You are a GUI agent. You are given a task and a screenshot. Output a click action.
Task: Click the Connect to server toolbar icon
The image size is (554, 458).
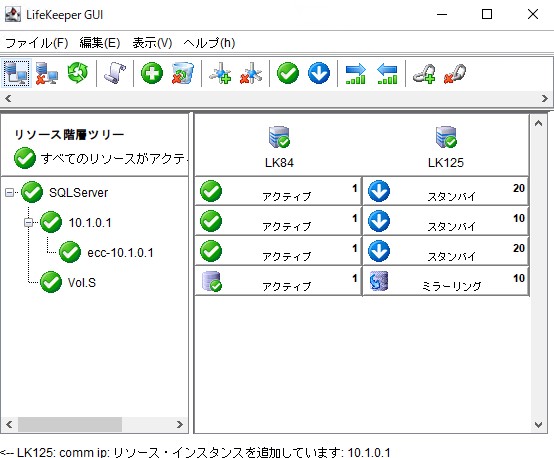tap(16, 73)
